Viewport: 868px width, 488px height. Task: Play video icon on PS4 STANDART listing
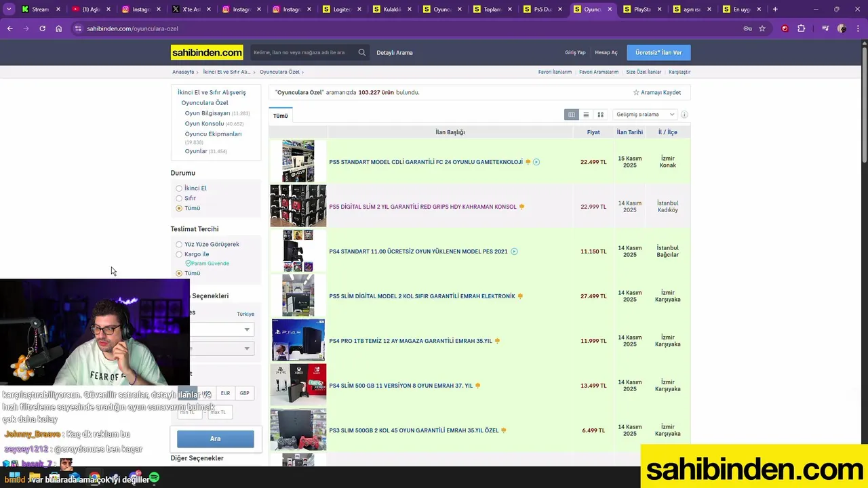(514, 251)
